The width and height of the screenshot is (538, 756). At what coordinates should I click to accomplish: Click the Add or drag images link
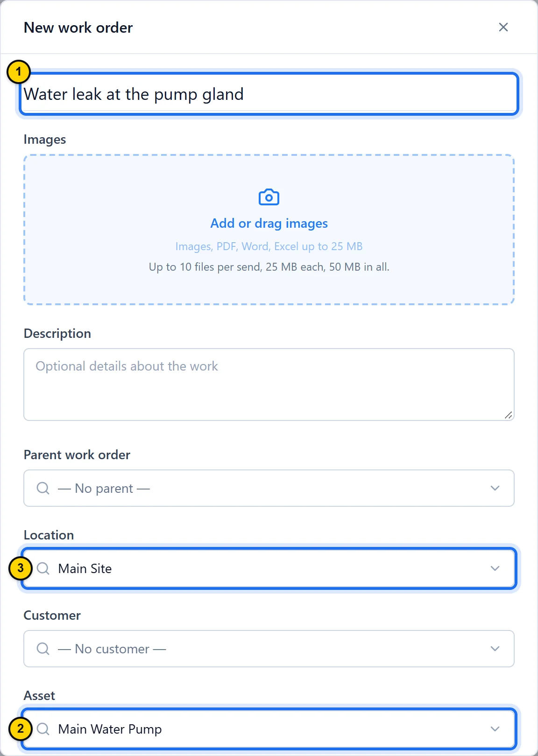click(269, 224)
